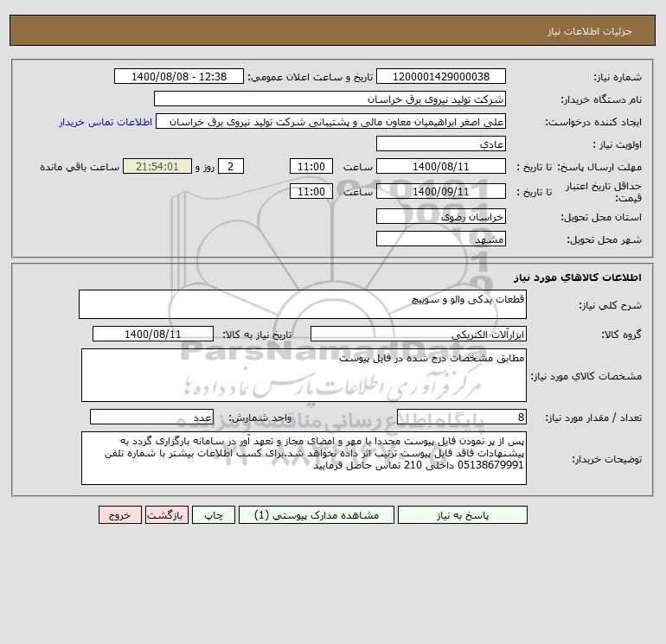Click remaining time countdown 21:54:01
666x644 pixels.
(157, 167)
